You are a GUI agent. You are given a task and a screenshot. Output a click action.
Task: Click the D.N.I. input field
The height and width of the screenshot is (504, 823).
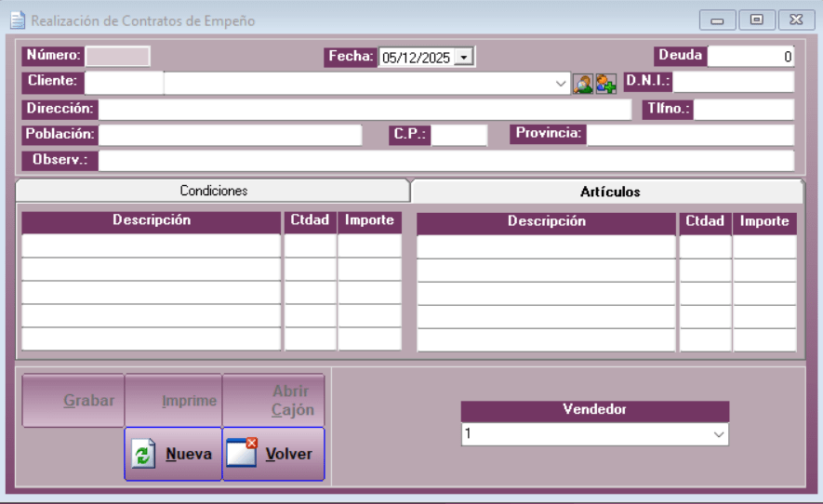coord(733,83)
